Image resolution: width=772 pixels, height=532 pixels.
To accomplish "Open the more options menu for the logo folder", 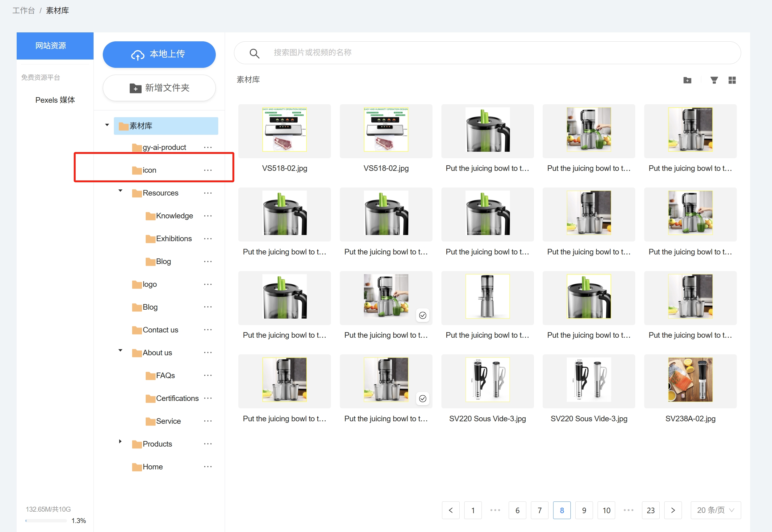I will click(207, 284).
